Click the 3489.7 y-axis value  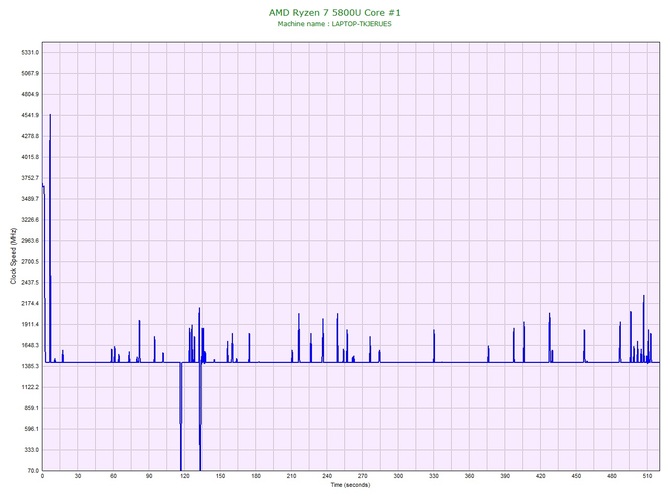pyautogui.click(x=30, y=199)
